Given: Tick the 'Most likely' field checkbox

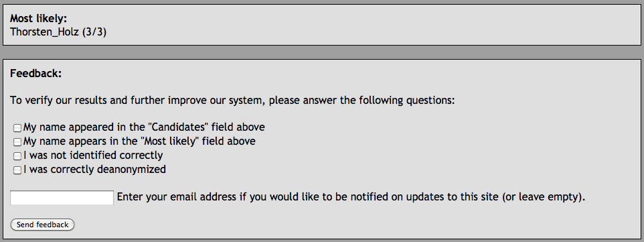Looking at the screenshot, I should pyautogui.click(x=17, y=142).
